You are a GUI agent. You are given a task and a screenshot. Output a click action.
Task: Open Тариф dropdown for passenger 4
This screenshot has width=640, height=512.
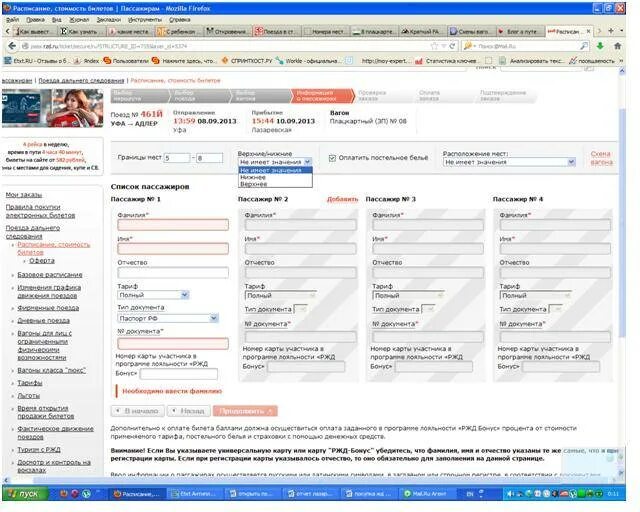coord(536,295)
